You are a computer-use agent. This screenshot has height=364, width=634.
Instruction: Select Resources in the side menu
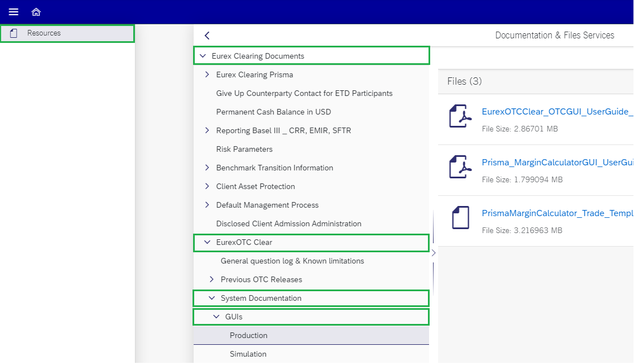[x=68, y=33]
